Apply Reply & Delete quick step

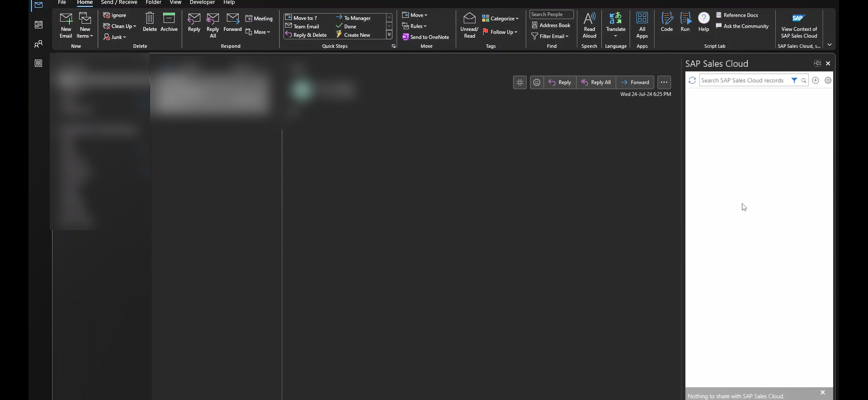coord(306,35)
